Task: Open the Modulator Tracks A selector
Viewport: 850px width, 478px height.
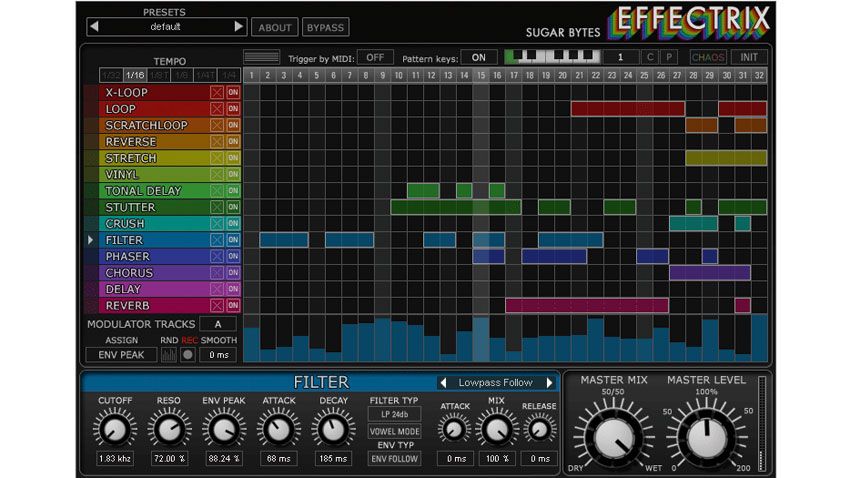Action: [218, 324]
